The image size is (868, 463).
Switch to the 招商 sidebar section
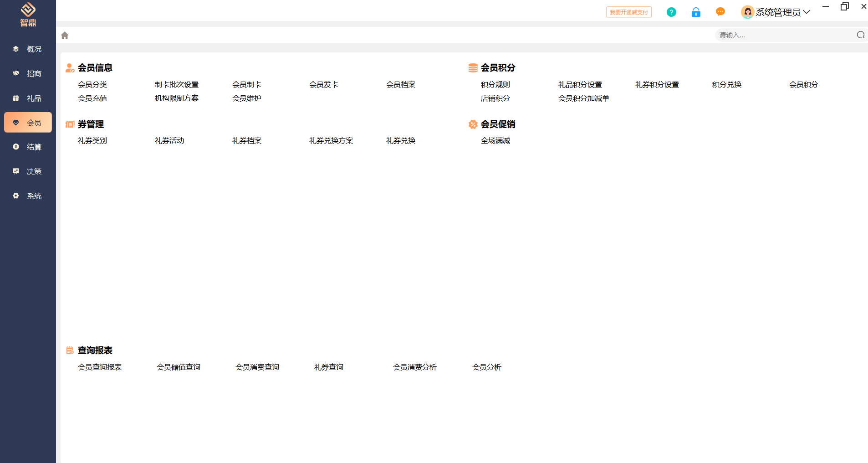coord(28,74)
